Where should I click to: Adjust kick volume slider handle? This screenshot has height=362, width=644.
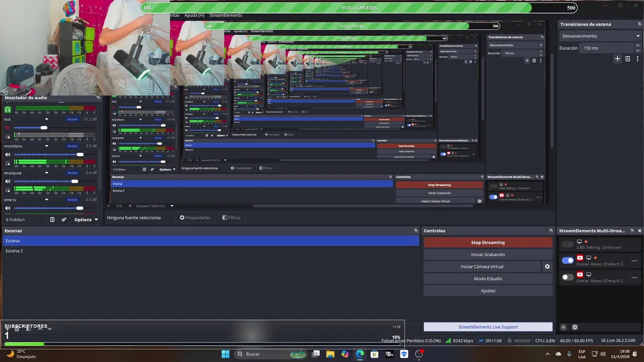coord(44,128)
